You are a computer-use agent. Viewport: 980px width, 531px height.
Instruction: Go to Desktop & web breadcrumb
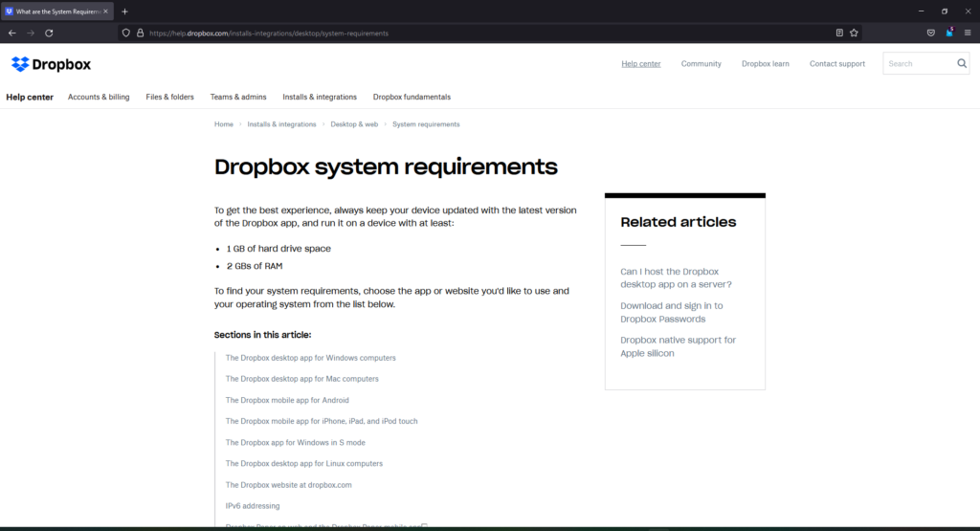[354, 124]
